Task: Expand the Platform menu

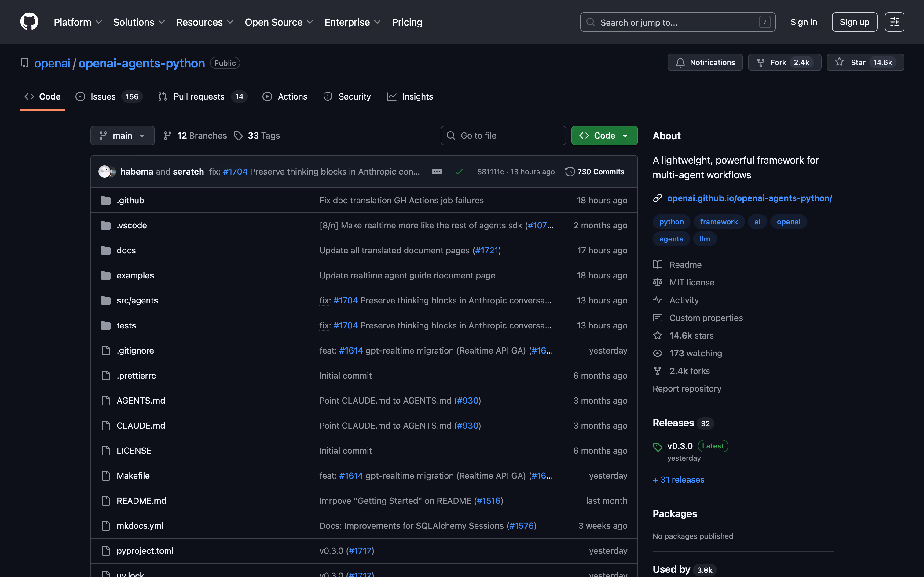Action: coord(78,22)
